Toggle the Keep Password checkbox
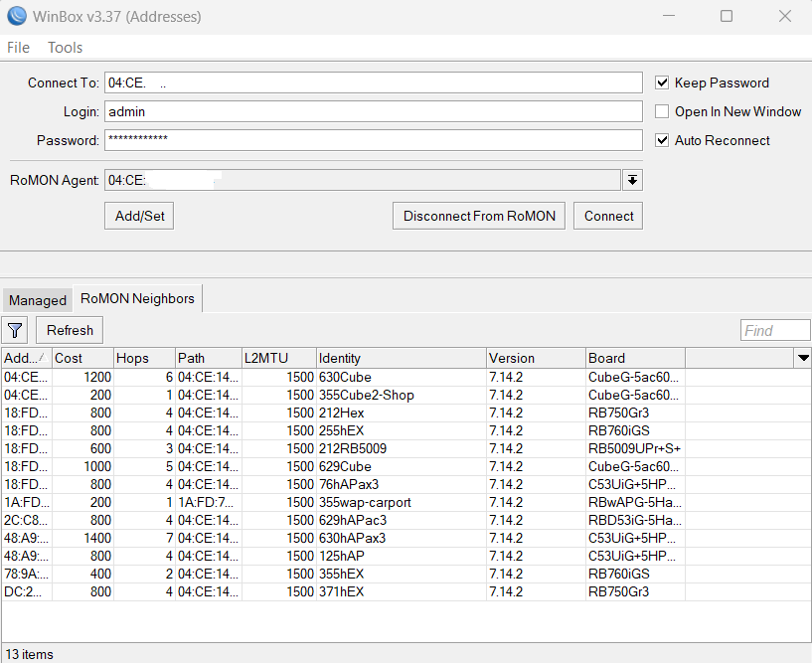Viewport: 812px width, 663px height. click(x=662, y=83)
